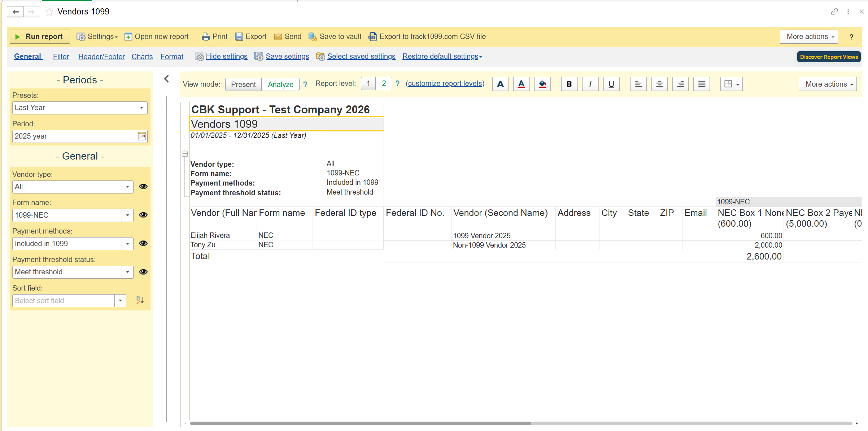
Task: Toggle bold formatting
Action: 569,84
